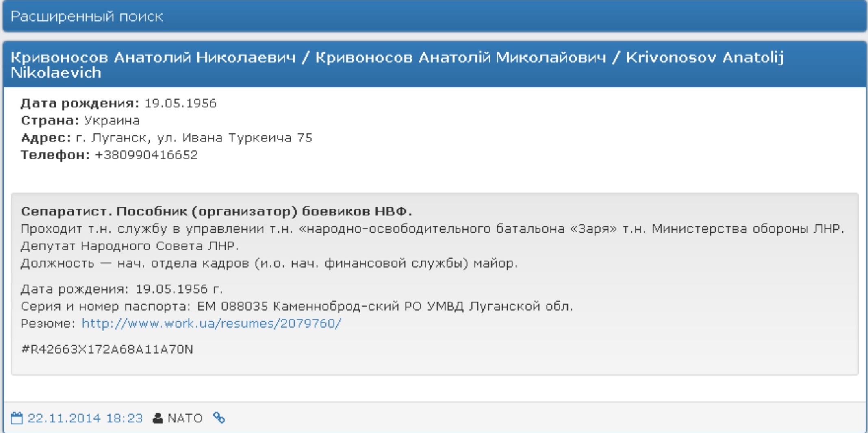The image size is (868, 433).
Task: Open the permalink chain icon
Action: 219,417
